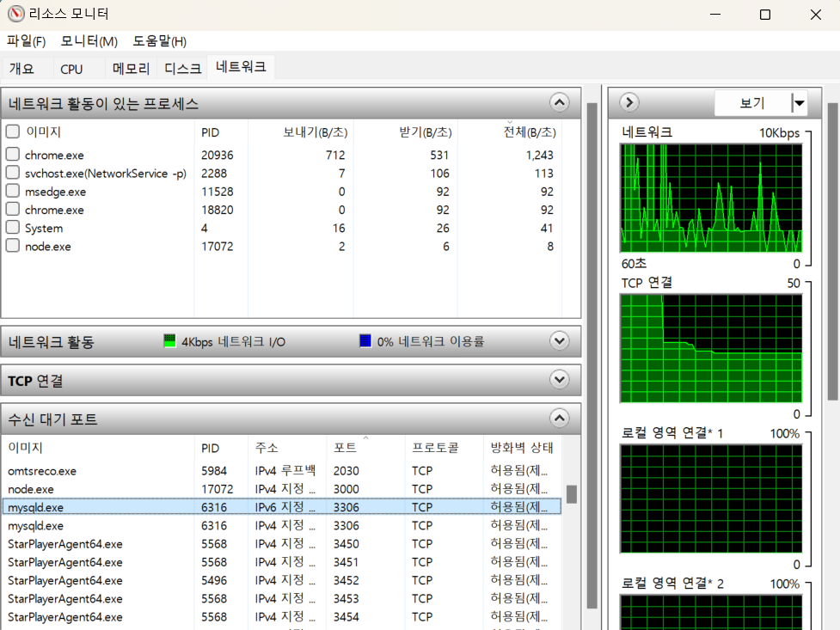Select node.exe port 3000 row
Screen dimensions: 840x630
tap(282, 489)
